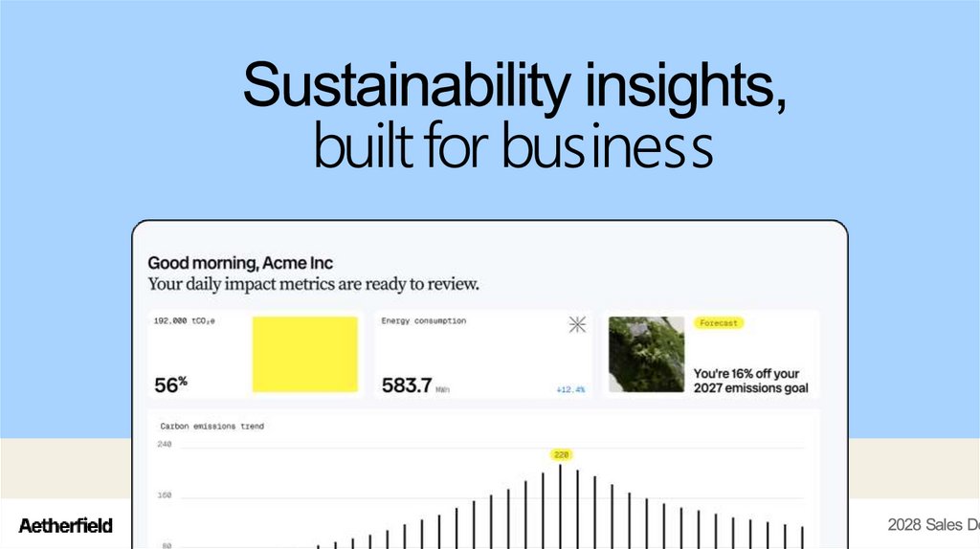Click the daily impact metrics subtitle
The width and height of the screenshot is (980, 549).
click(x=313, y=284)
